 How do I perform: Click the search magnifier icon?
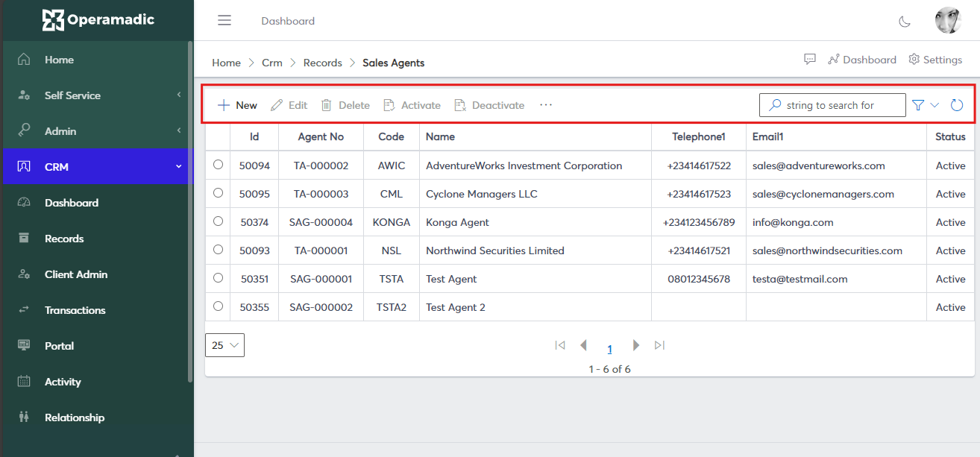pyautogui.click(x=775, y=105)
